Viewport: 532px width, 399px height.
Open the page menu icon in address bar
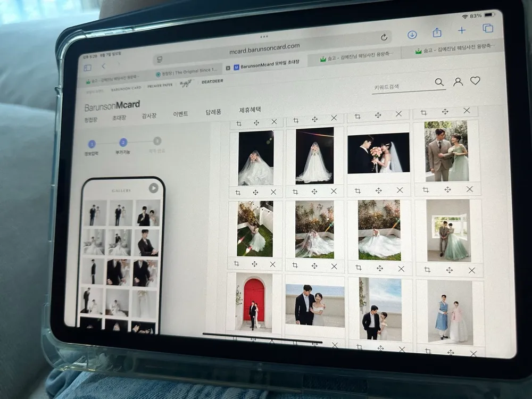click(160, 60)
